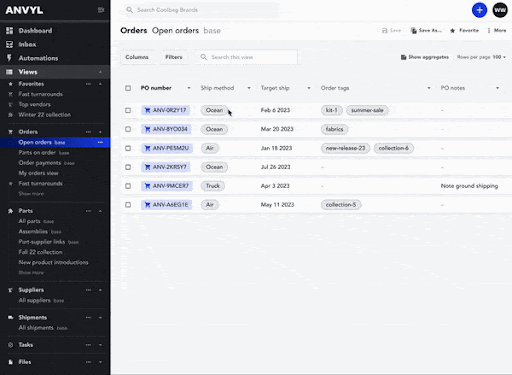The width and height of the screenshot is (512, 375).
Task: Tick the checkbox for ANV-0R2Y17
Action: 128,110
